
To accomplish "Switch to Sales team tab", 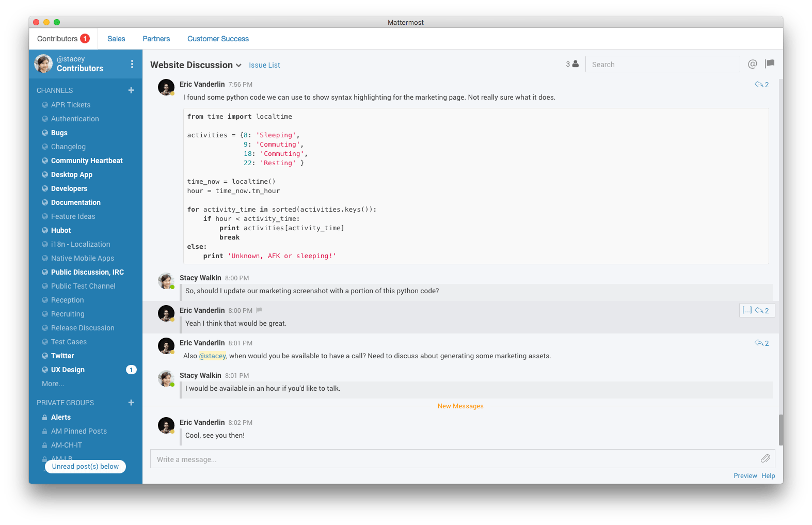I will point(116,39).
